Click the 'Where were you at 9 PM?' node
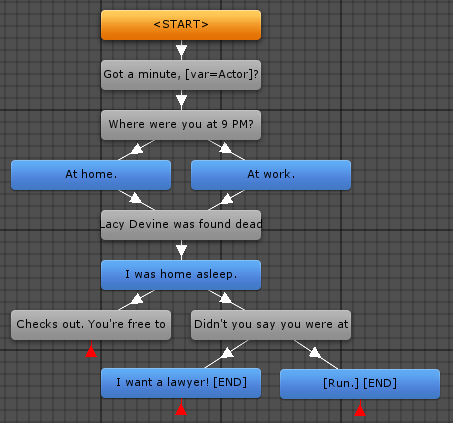This screenshot has height=423, width=453. click(x=181, y=125)
